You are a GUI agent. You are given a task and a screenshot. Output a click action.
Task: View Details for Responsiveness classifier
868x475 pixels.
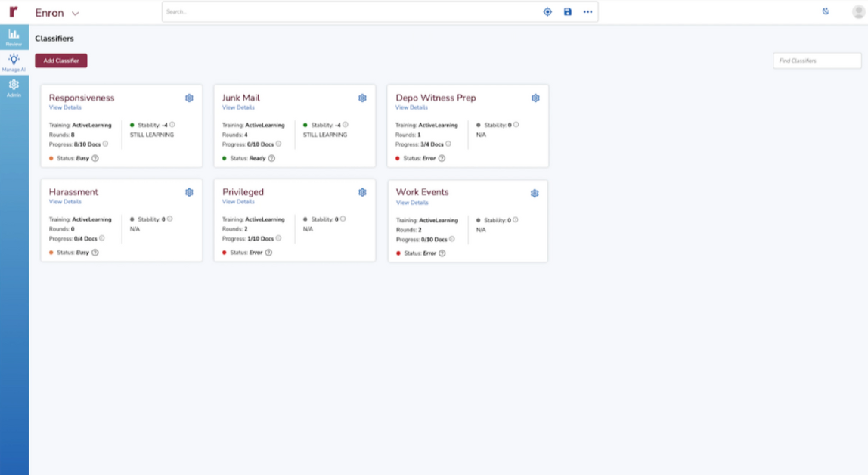[x=65, y=107]
